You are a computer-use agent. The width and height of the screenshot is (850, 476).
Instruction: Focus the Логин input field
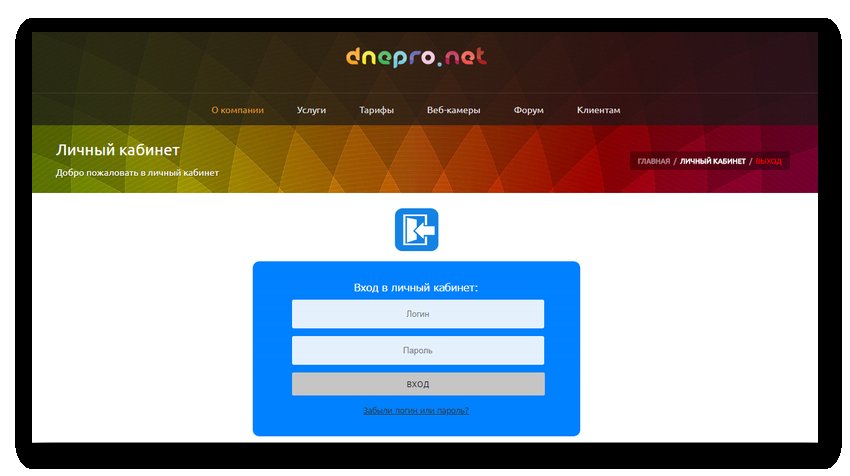417,314
